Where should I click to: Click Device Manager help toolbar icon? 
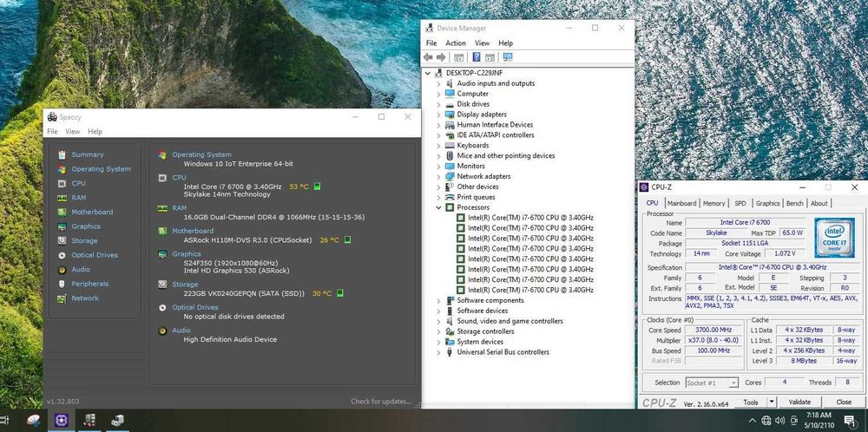coord(476,57)
